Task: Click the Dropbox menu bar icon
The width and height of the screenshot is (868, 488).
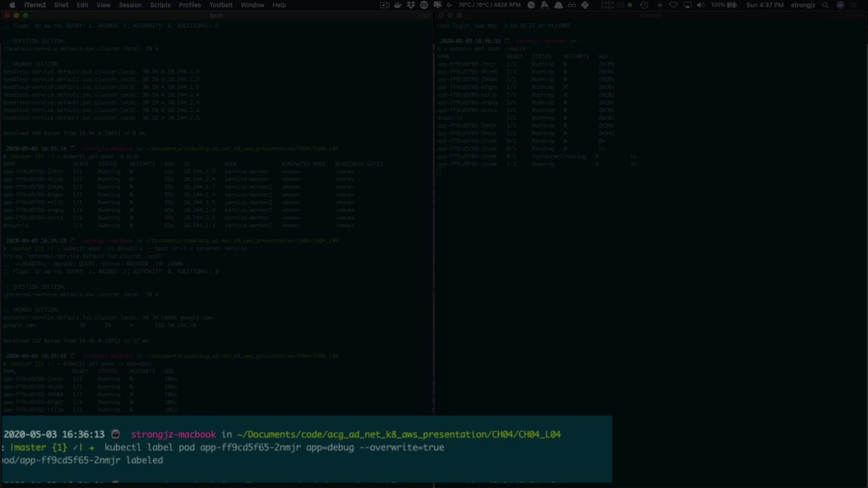Action: click(410, 5)
